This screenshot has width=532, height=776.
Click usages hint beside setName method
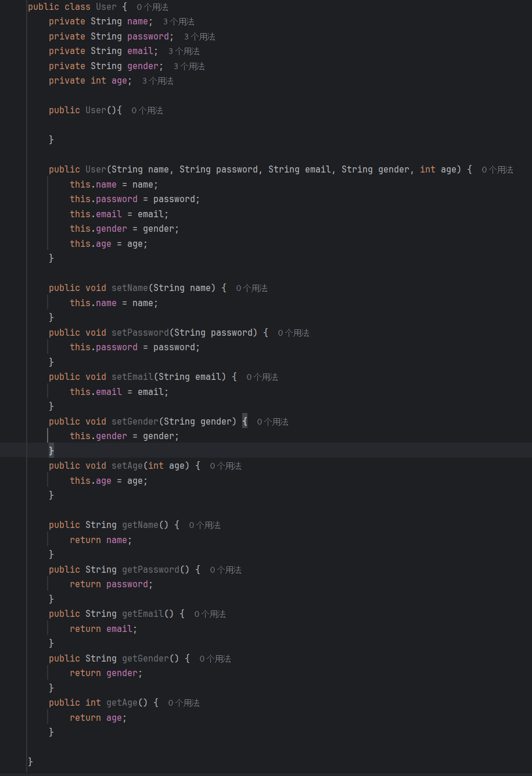coord(252,288)
